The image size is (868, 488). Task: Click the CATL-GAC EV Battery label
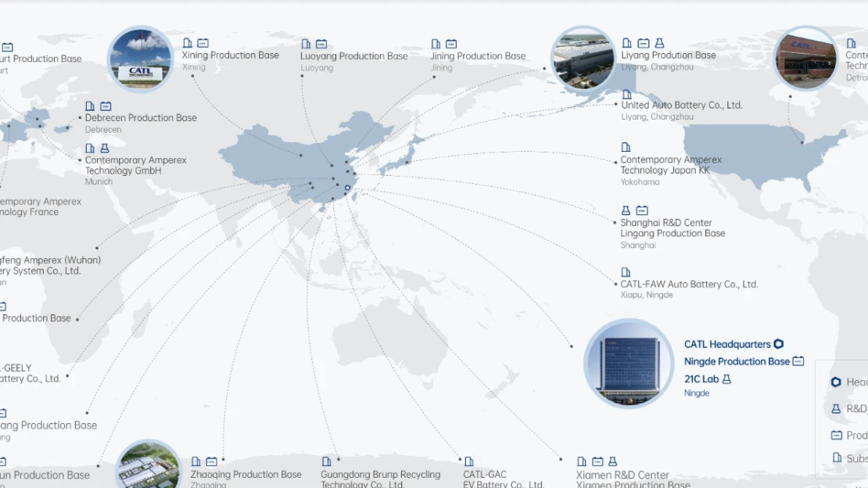504,479
